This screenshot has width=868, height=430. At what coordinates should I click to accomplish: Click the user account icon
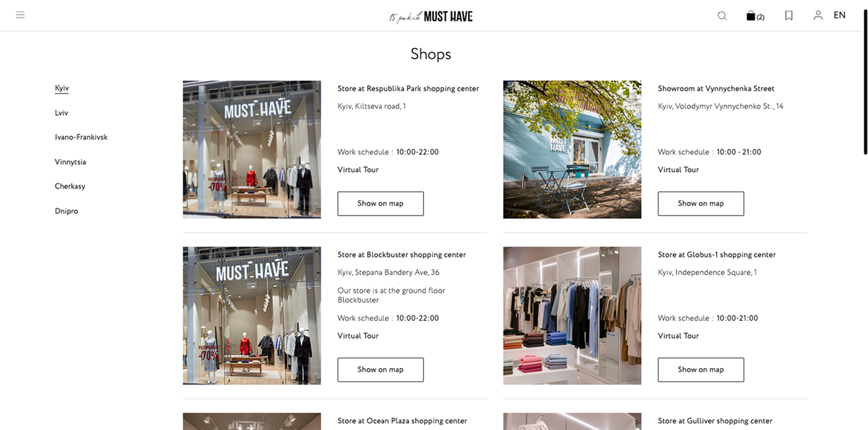tap(818, 15)
